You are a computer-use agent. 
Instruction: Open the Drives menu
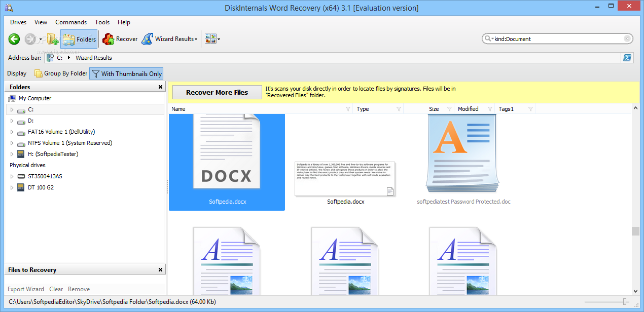pyautogui.click(x=18, y=22)
